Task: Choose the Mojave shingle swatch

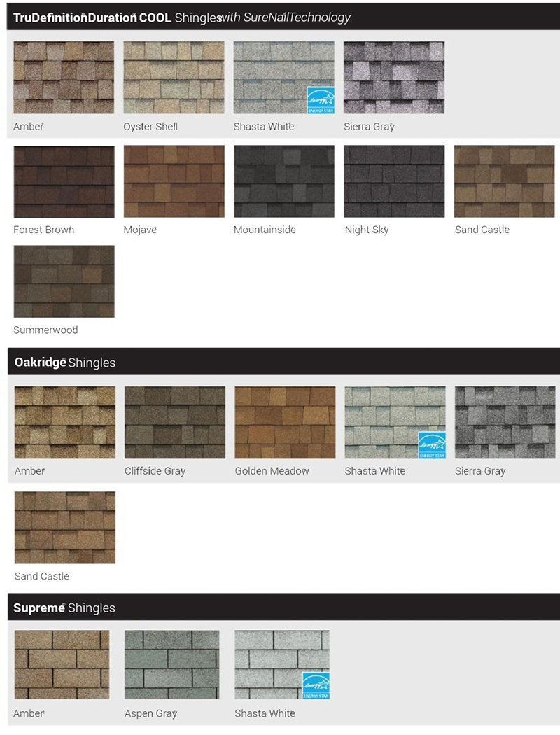Action: (x=174, y=182)
